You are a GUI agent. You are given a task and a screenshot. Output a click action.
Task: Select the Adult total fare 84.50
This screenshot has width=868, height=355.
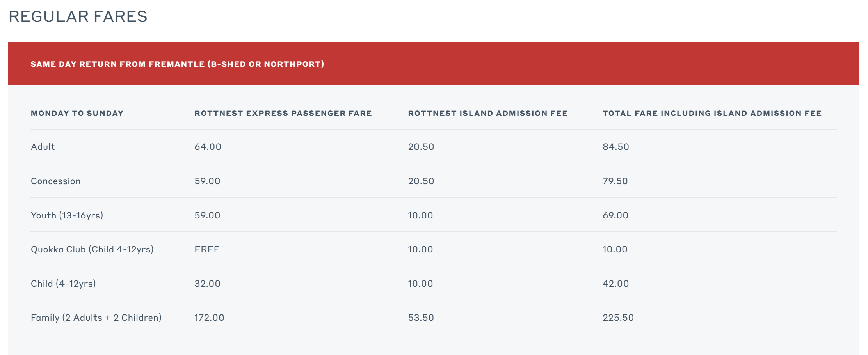(x=616, y=147)
